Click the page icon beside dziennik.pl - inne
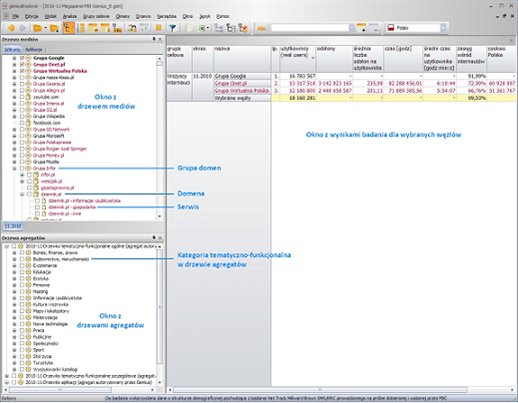Viewport: 518px width, 403px height. click(x=44, y=214)
